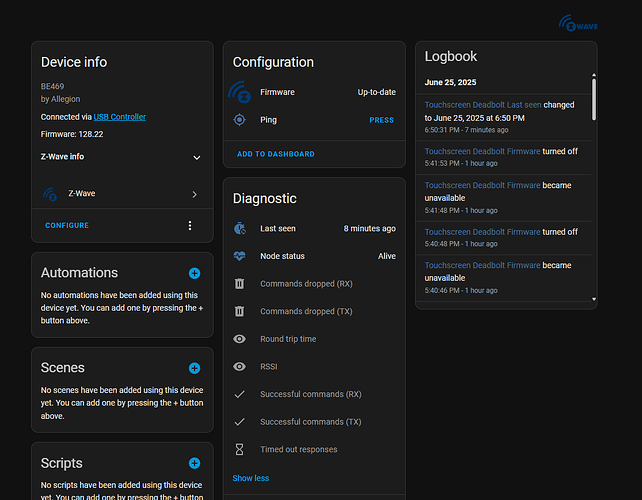Select the Timed out responses label

point(298,450)
